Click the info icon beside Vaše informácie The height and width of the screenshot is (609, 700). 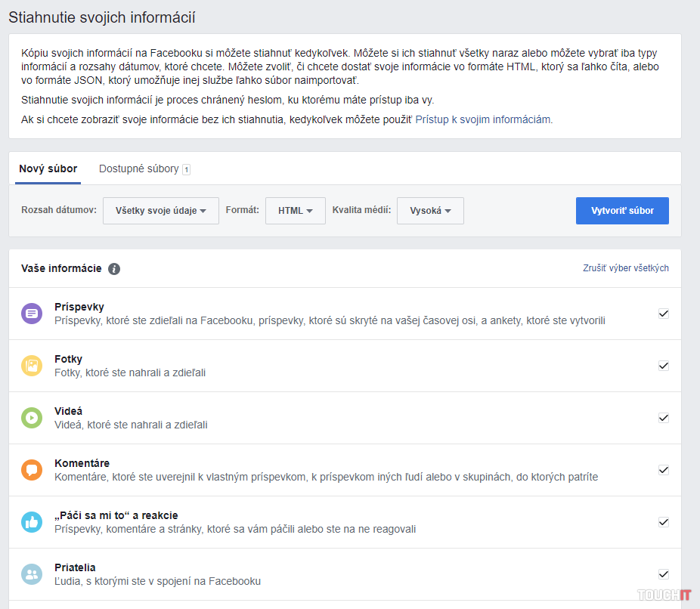click(x=114, y=269)
